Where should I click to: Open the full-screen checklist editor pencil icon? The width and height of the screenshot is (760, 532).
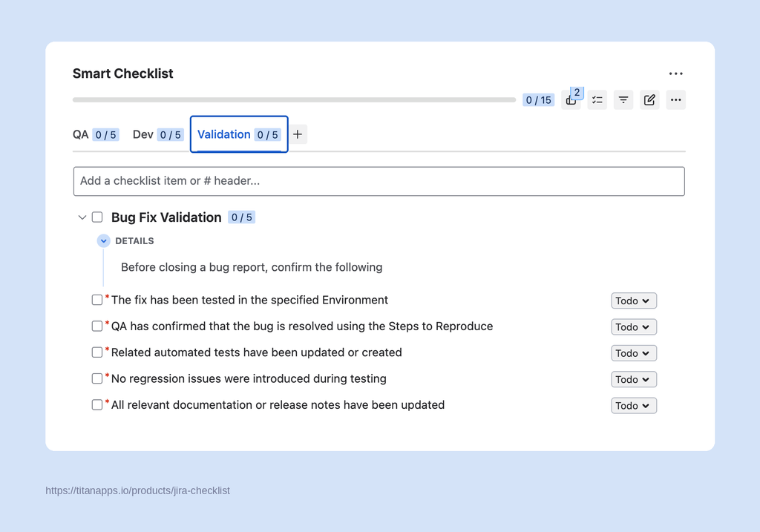649,100
